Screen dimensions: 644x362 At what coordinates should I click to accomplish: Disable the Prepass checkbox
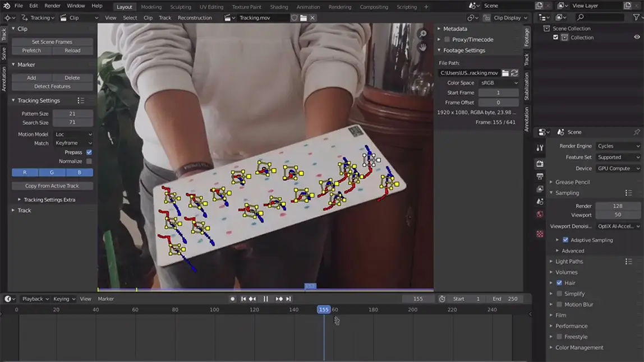[89, 152]
